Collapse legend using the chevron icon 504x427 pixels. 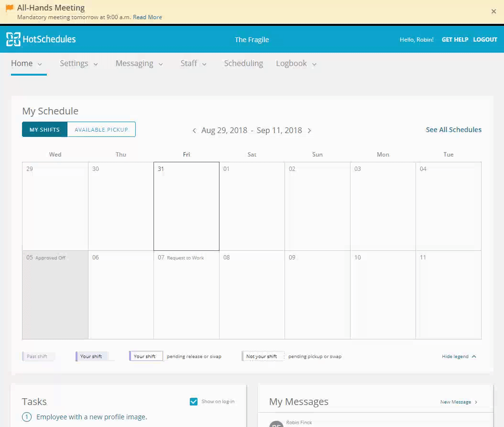[x=474, y=357]
